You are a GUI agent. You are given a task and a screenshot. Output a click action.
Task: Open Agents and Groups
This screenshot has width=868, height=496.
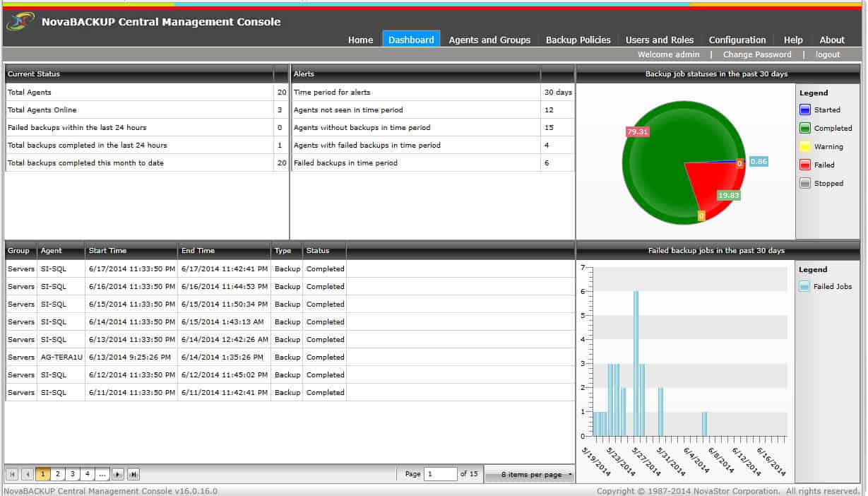pos(489,40)
